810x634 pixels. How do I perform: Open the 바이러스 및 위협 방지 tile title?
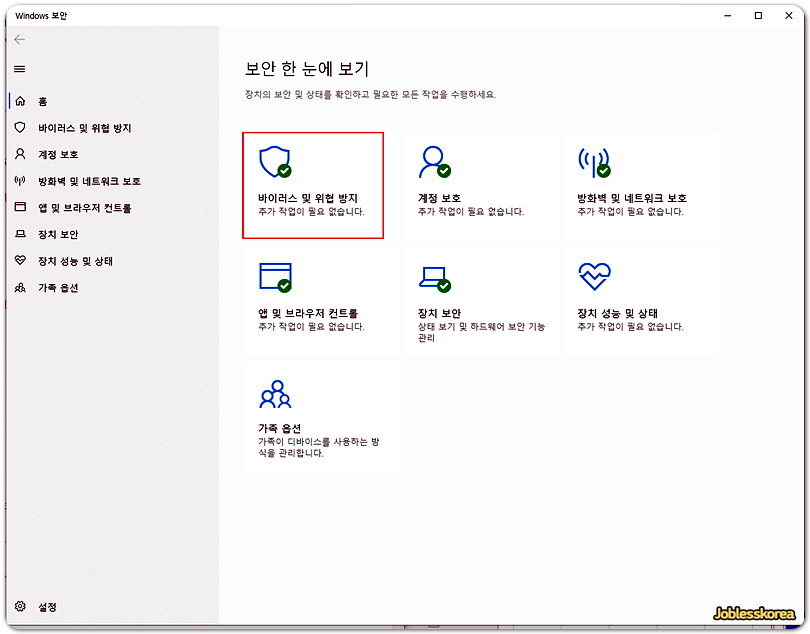point(308,198)
